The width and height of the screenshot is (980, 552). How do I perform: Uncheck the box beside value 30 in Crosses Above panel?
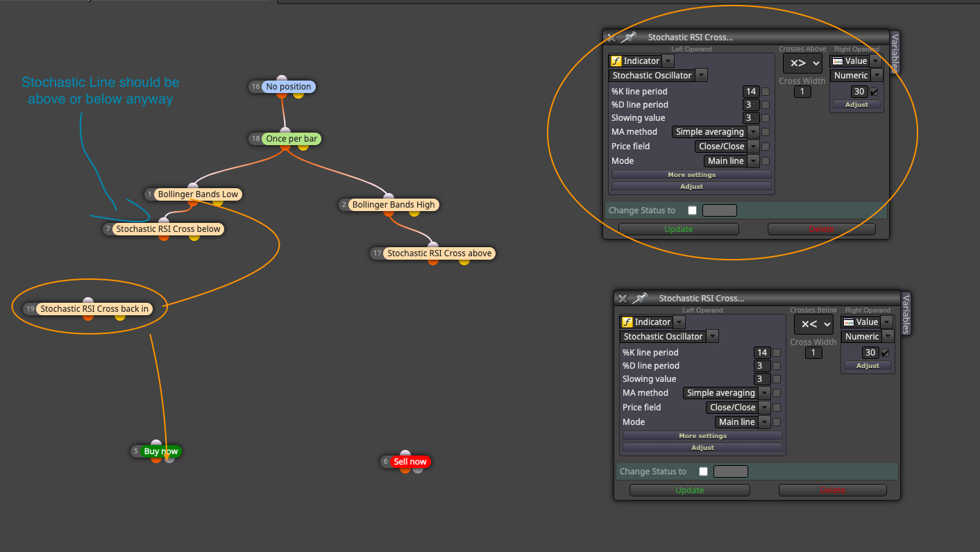[x=874, y=92]
